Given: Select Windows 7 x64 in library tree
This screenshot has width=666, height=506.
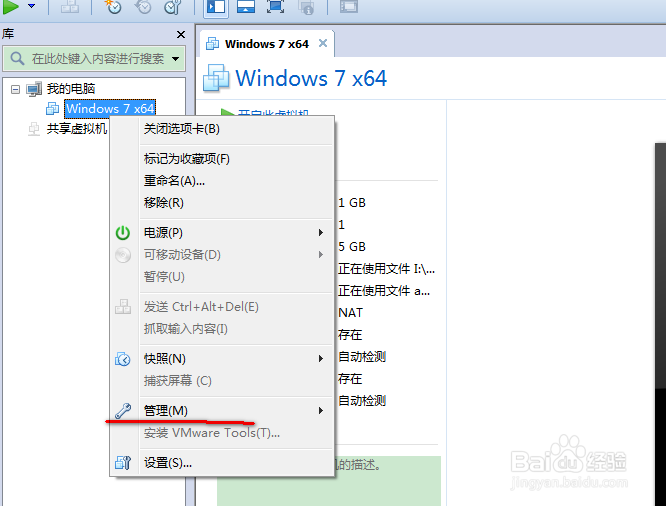Looking at the screenshot, I should 110,108.
